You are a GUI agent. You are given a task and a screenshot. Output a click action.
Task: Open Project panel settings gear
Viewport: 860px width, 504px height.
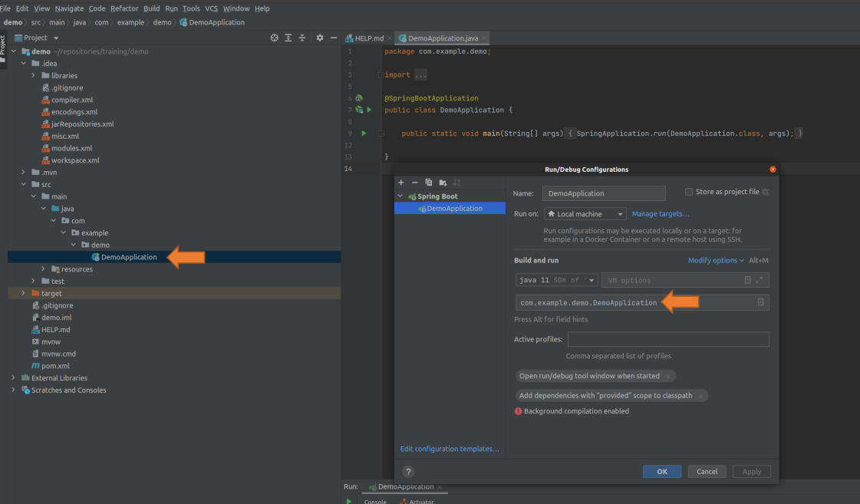tap(320, 38)
